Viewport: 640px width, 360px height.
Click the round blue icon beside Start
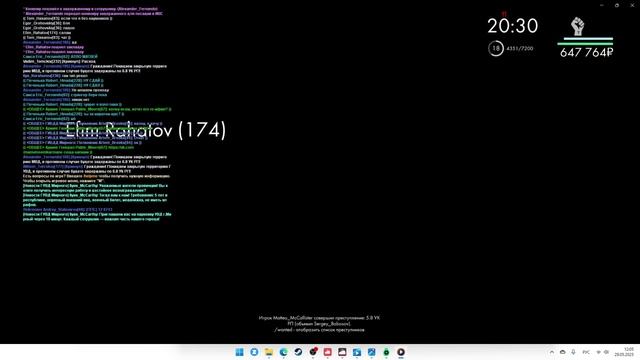click(254, 352)
